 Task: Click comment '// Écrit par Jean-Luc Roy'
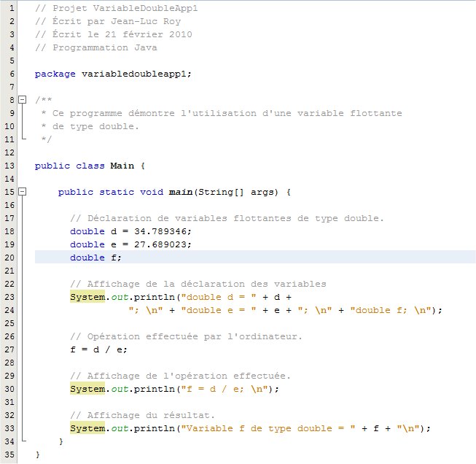pyautogui.click(x=108, y=21)
